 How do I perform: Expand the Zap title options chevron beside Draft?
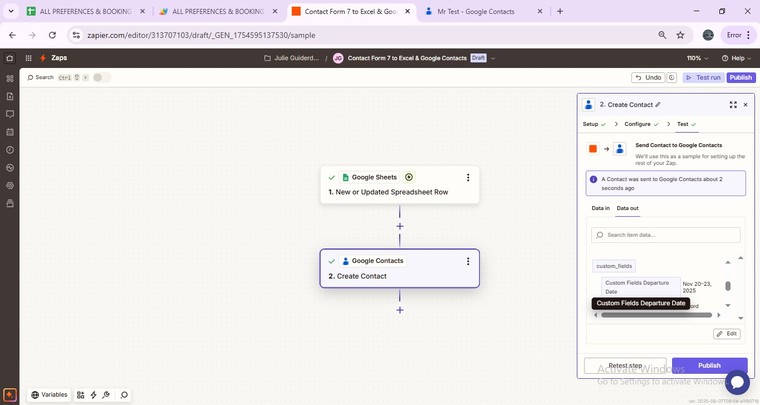click(493, 58)
